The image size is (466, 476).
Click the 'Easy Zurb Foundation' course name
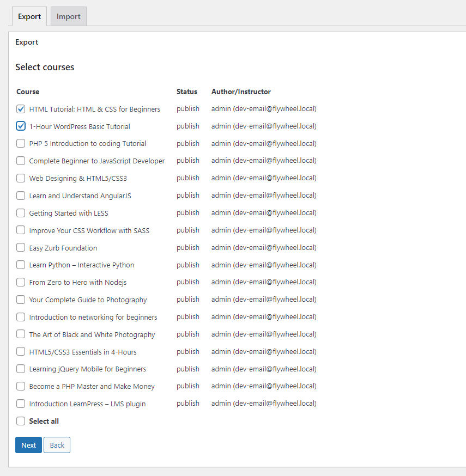click(x=63, y=248)
